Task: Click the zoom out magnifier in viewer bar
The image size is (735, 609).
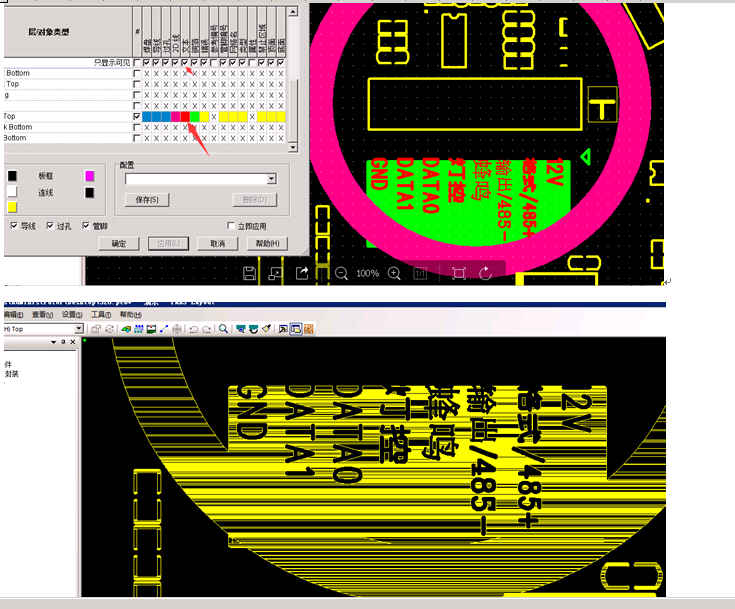Action: coord(341,273)
